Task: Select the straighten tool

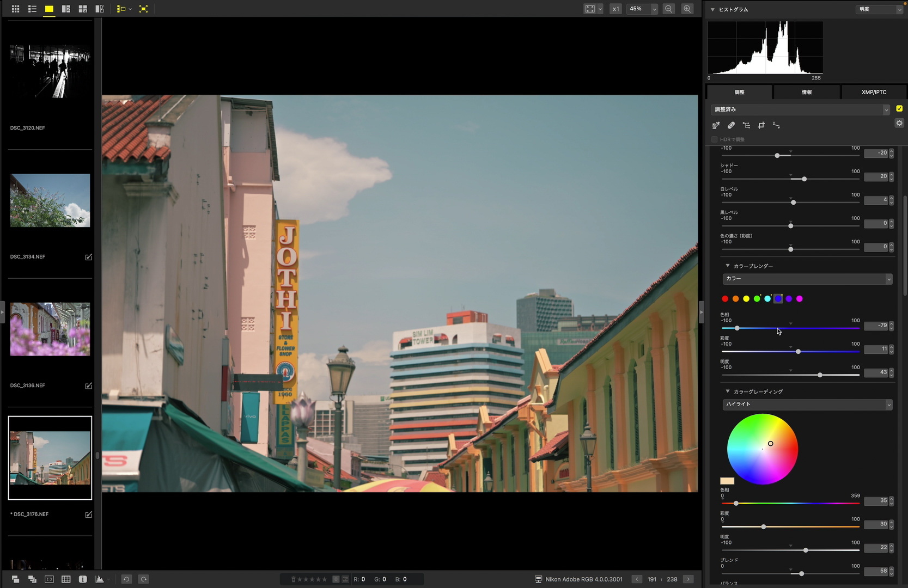Action: (776, 125)
